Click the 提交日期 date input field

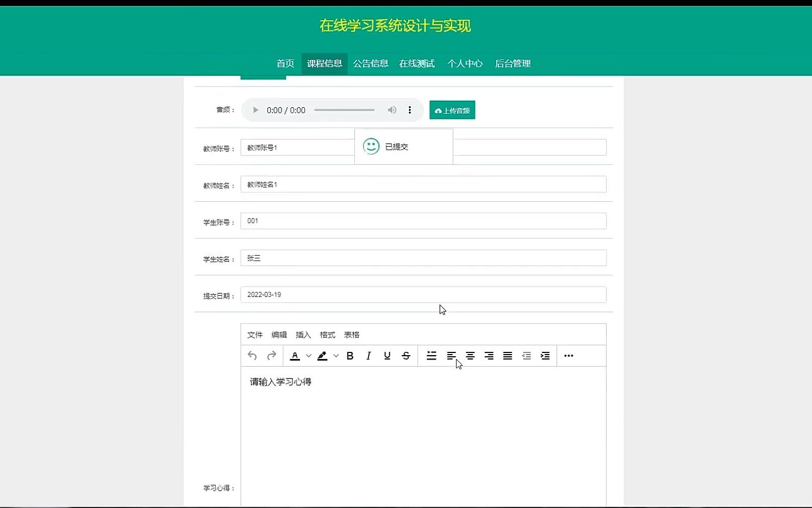pyautogui.click(x=424, y=294)
